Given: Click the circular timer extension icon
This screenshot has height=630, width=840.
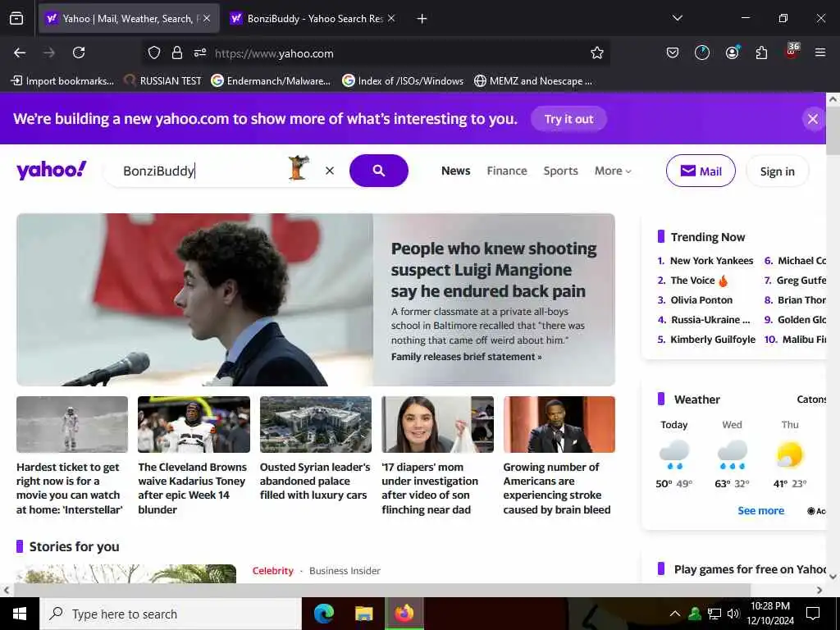Looking at the screenshot, I should pos(702,52).
